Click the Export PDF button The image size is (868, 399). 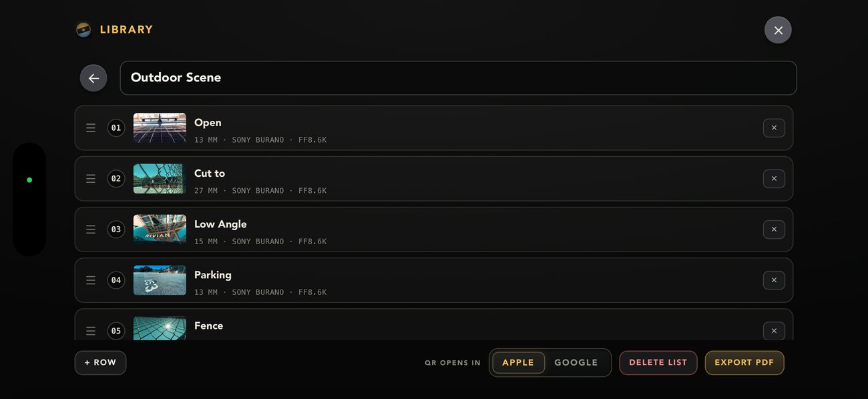pos(744,363)
